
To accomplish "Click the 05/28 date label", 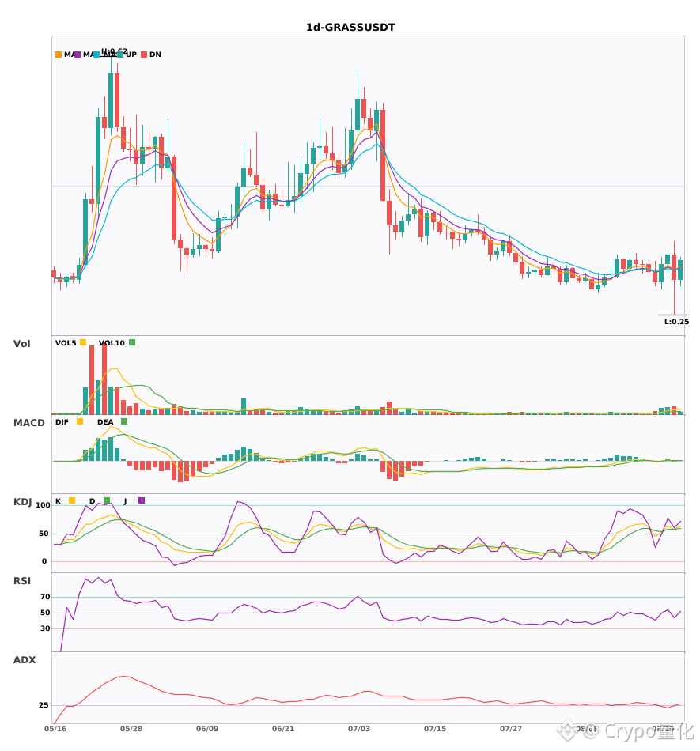I will click(x=131, y=729).
